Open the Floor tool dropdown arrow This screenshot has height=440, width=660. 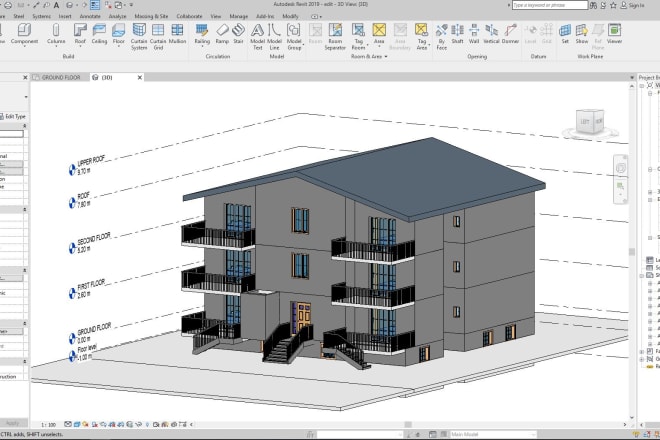click(119, 46)
